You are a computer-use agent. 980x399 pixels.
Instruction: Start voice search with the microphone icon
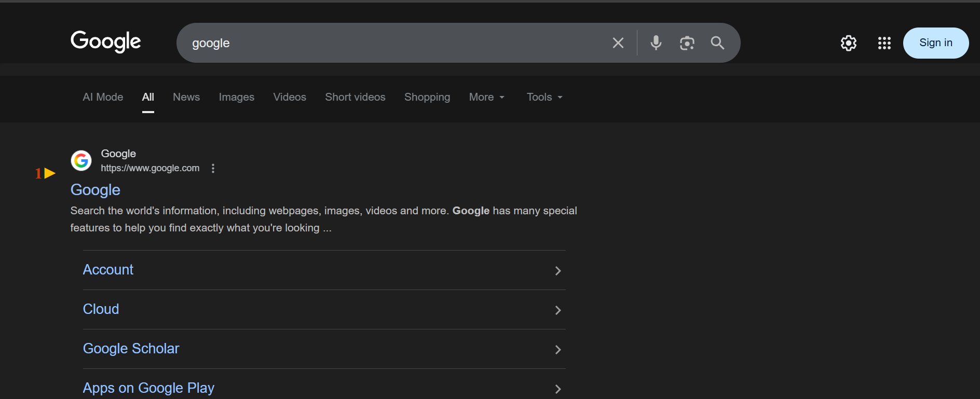click(x=656, y=43)
